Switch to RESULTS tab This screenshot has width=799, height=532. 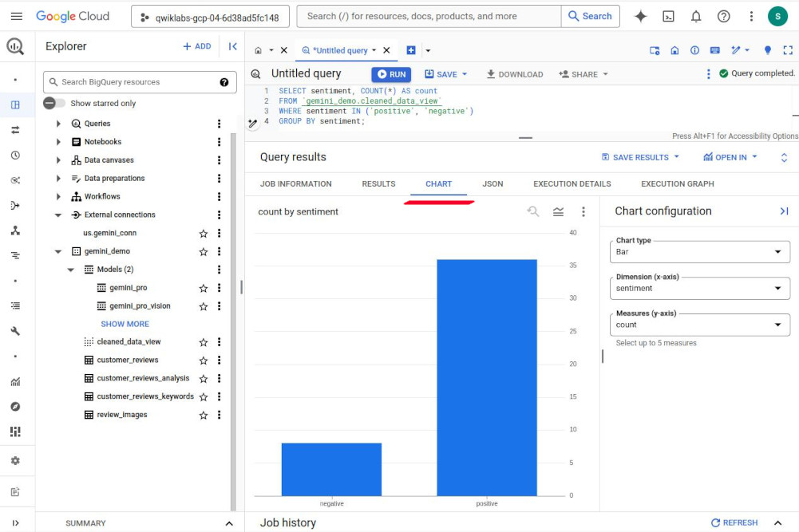pyautogui.click(x=378, y=183)
